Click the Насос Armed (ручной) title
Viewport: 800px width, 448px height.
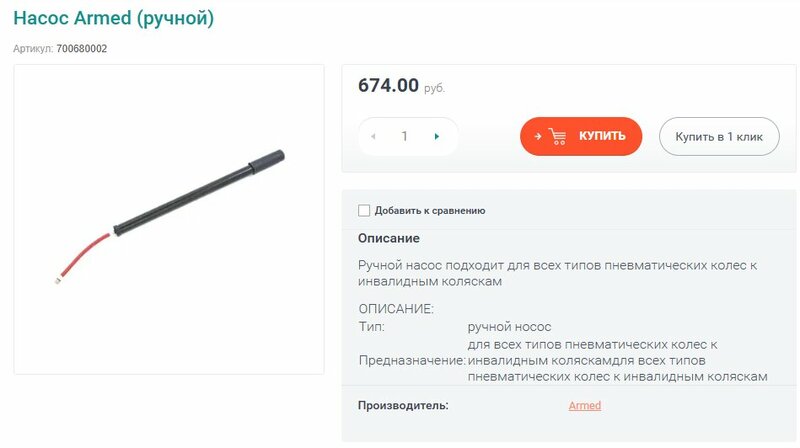pos(113,18)
